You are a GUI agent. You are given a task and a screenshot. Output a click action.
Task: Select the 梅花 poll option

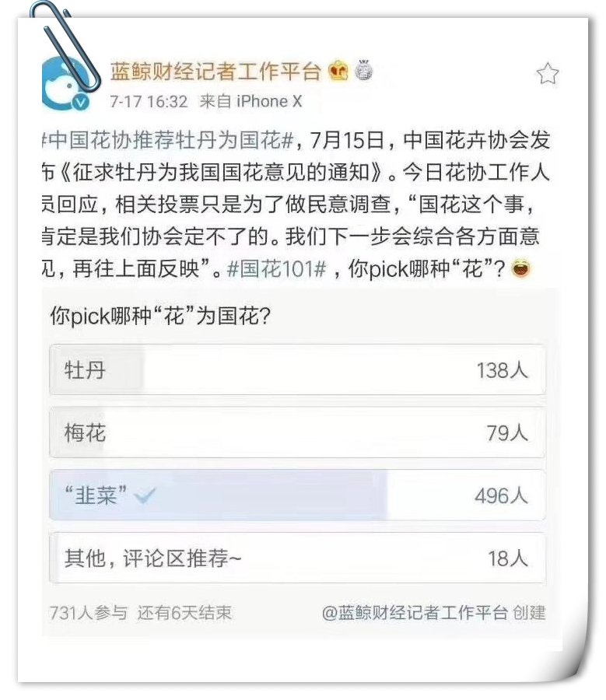tap(297, 432)
